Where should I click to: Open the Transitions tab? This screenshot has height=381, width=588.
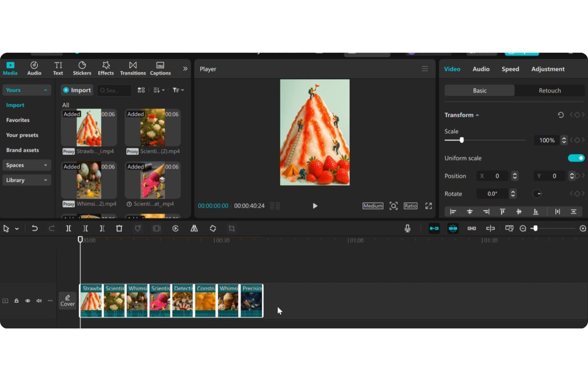(133, 68)
